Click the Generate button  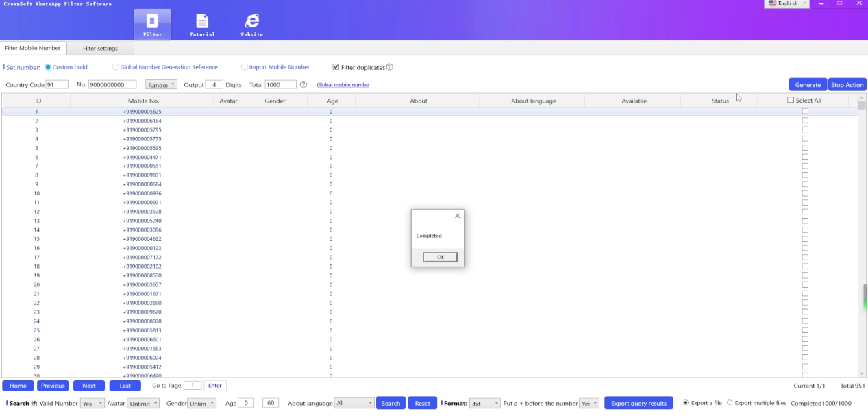click(x=808, y=84)
